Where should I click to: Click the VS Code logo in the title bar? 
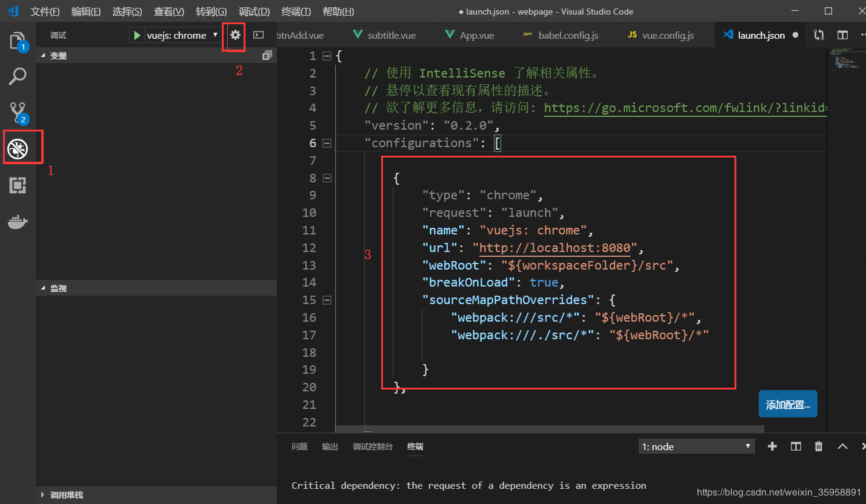13,11
